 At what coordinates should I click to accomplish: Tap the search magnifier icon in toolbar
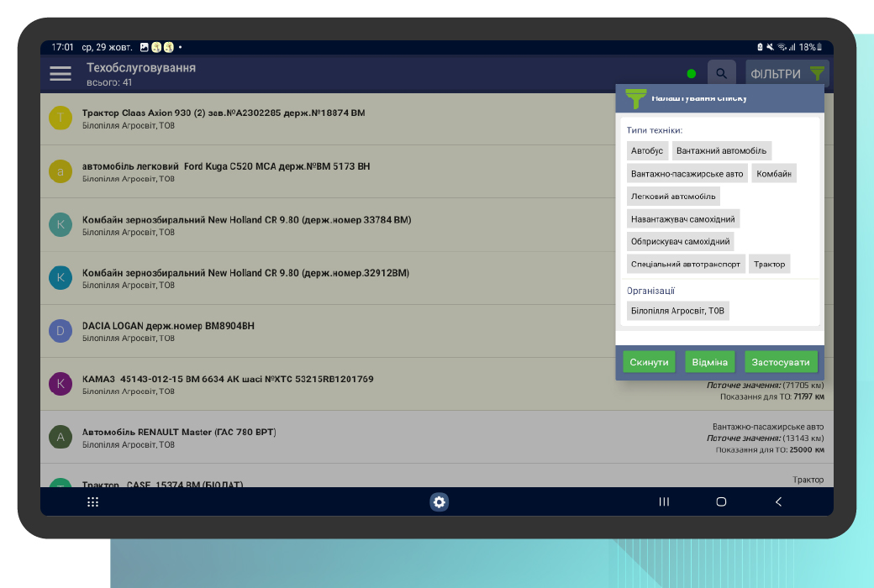(721, 74)
